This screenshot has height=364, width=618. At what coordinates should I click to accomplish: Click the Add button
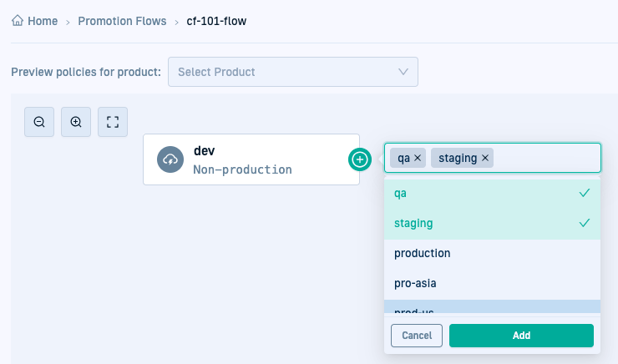[x=521, y=336]
